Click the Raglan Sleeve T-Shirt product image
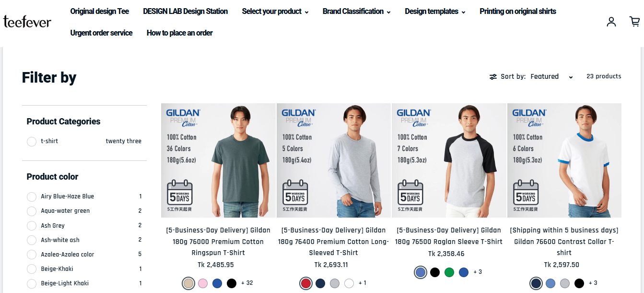Image resolution: width=644 pixels, height=293 pixels. click(449, 160)
